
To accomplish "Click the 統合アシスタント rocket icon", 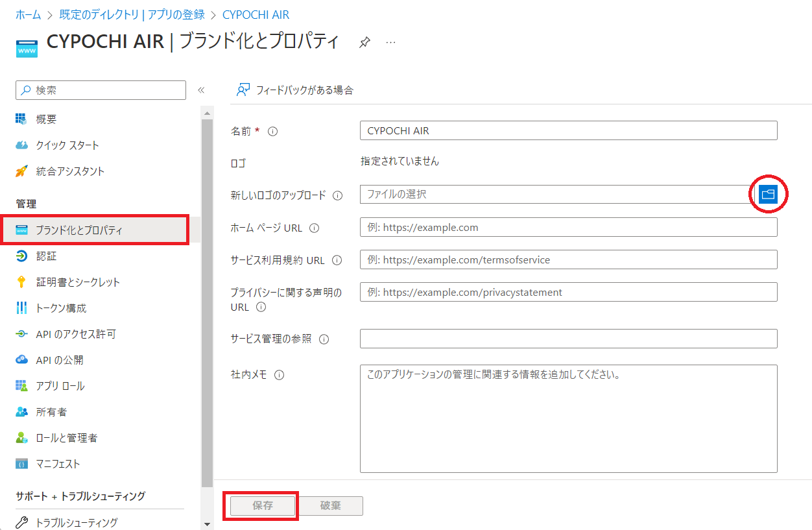I will pyautogui.click(x=22, y=171).
